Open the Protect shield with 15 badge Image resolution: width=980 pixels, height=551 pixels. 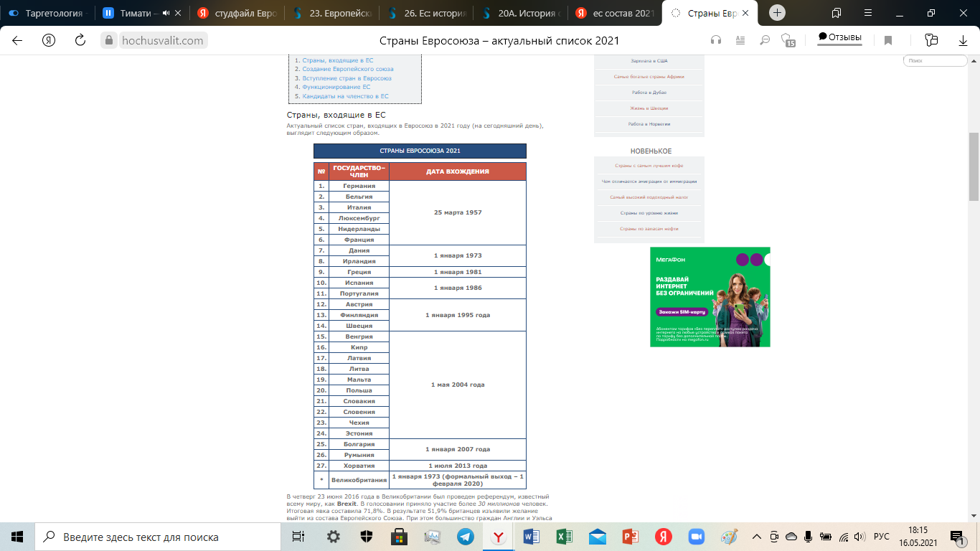pyautogui.click(x=788, y=40)
